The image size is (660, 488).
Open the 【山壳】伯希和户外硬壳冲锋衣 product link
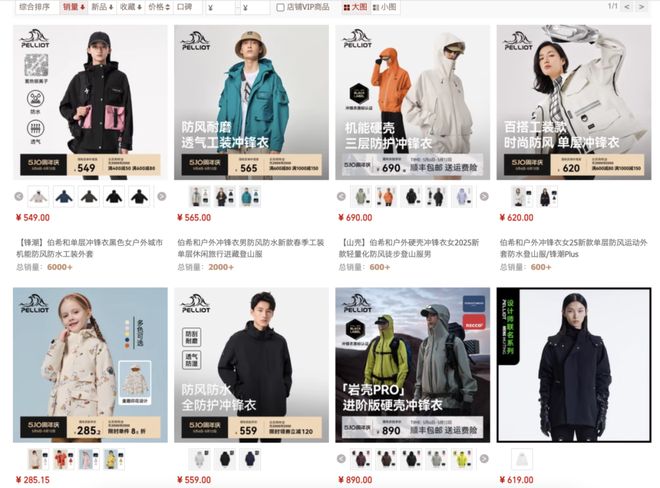[x=409, y=248]
